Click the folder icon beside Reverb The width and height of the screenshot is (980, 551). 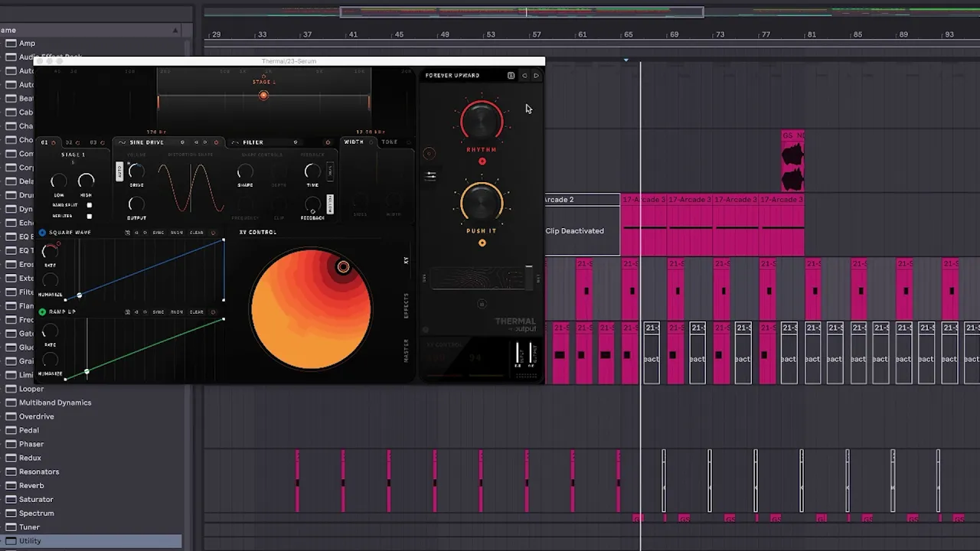tap(11, 486)
